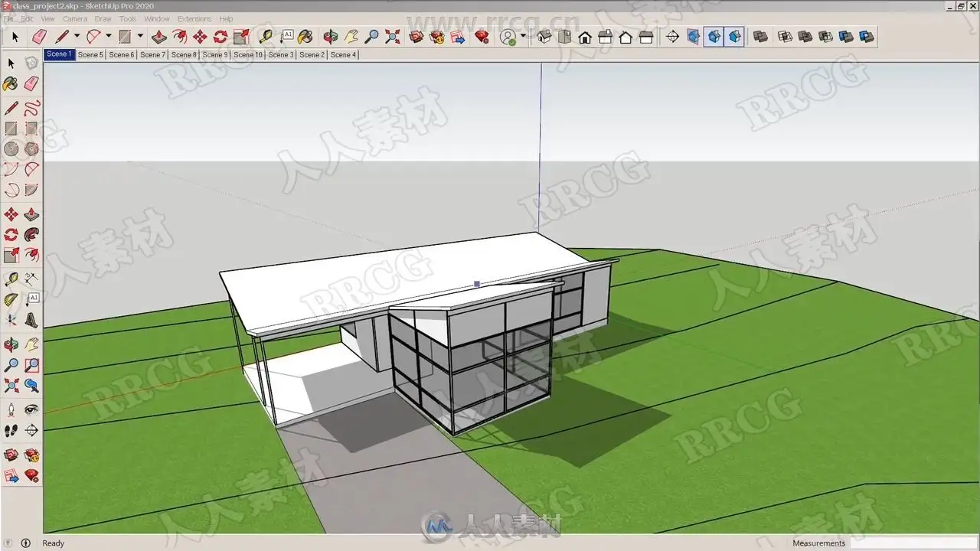Switch to Iso standard view
The image size is (980, 551).
point(544,37)
